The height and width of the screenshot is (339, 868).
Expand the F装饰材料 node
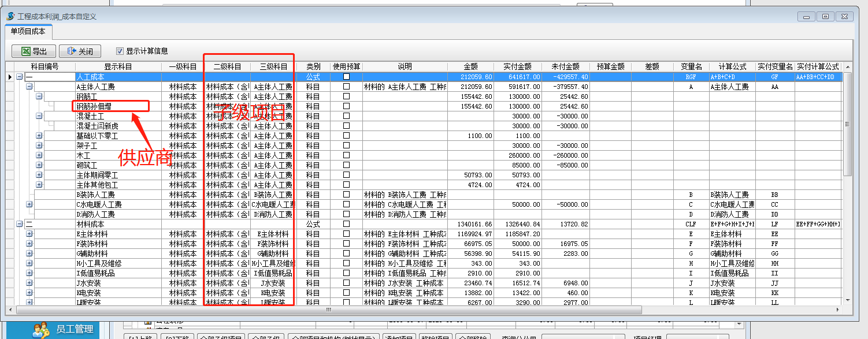(x=29, y=244)
